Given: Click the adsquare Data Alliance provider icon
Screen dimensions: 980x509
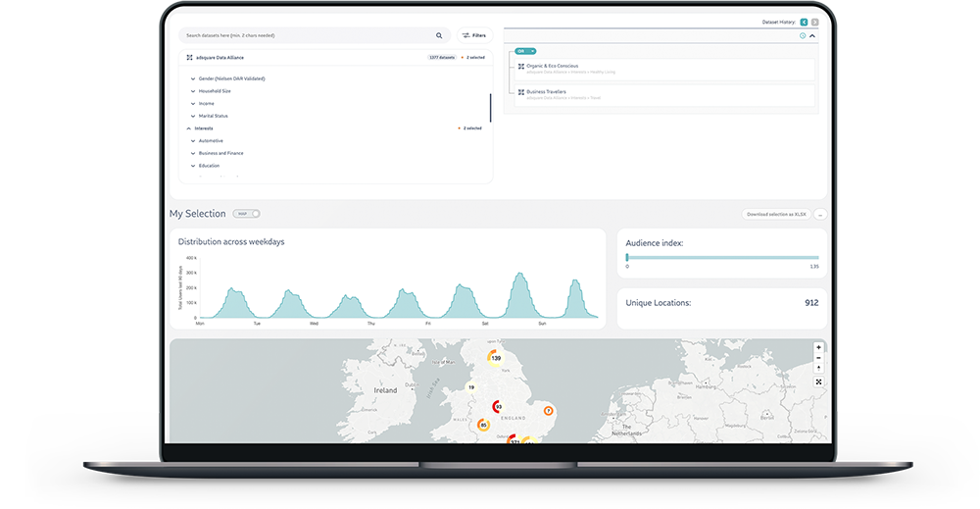Looking at the screenshot, I should (x=189, y=58).
